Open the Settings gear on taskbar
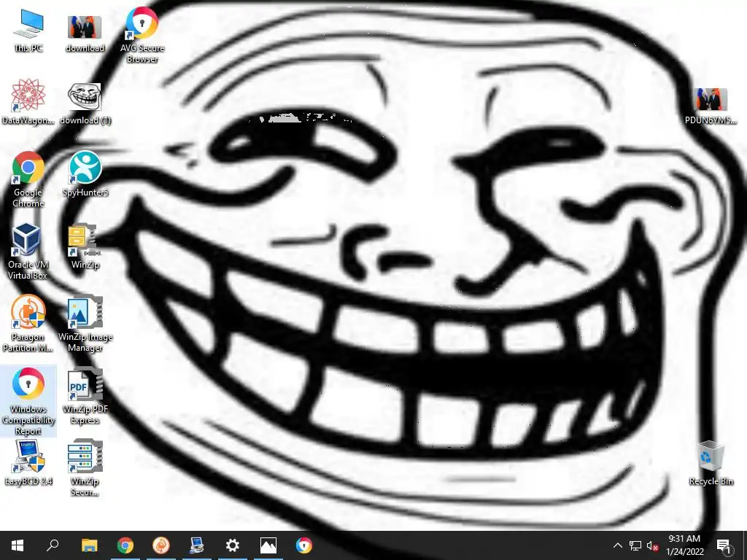 click(233, 545)
